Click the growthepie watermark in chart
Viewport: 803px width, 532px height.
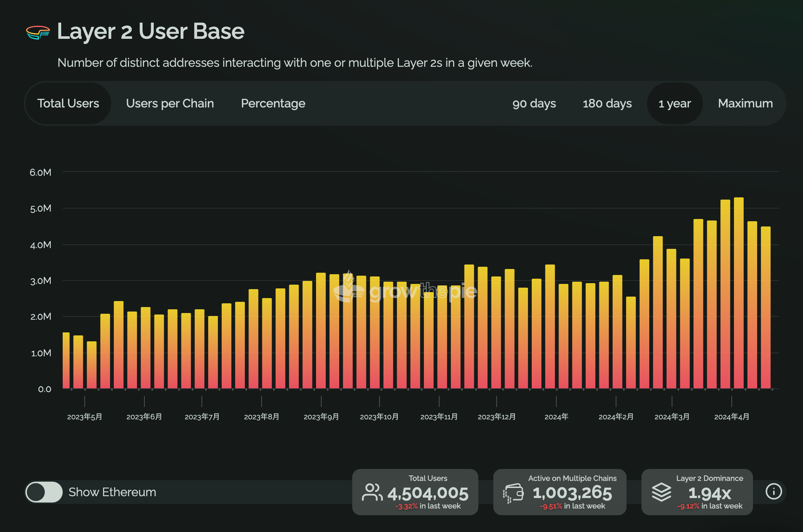pyautogui.click(x=405, y=291)
